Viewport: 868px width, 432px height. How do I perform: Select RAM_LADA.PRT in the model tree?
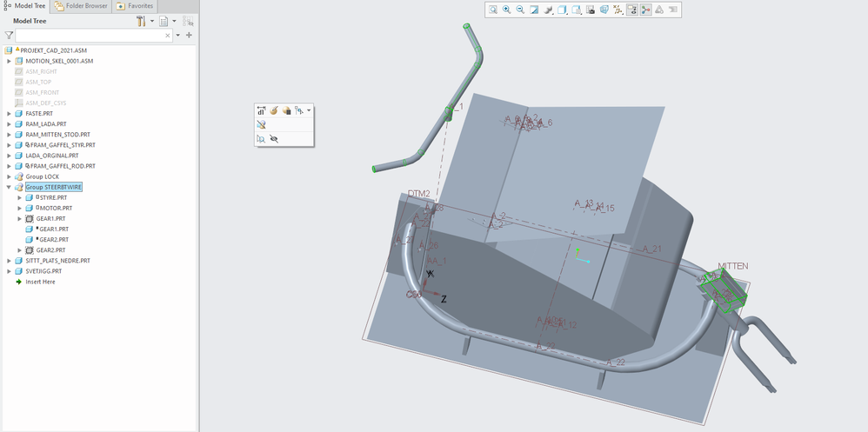45,124
